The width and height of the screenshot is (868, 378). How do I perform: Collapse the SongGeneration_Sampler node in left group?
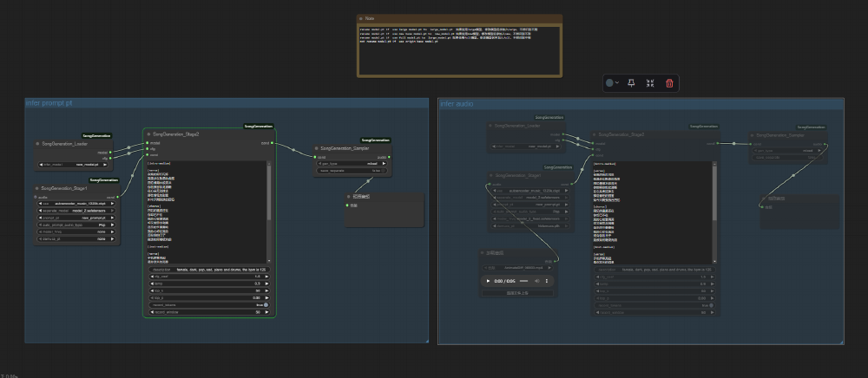coord(317,148)
